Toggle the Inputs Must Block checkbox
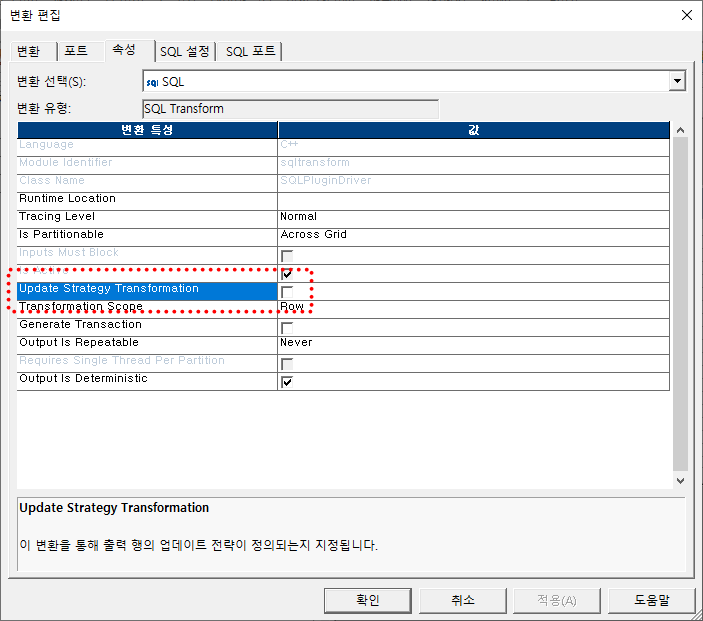The height and width of the screenshot is (621, 703). (287, 256)
